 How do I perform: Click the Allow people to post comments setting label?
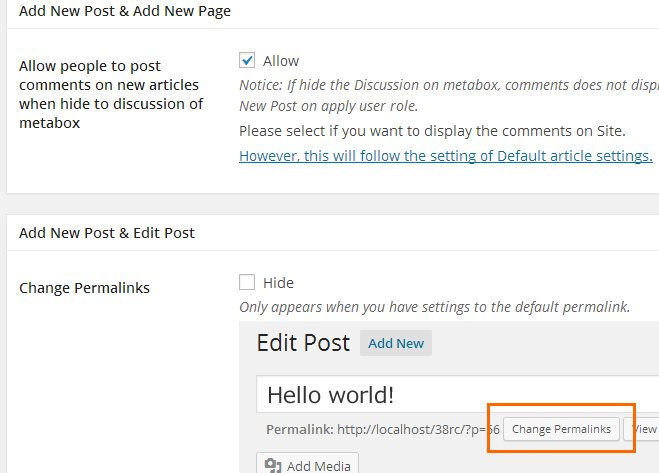click(x=110, y=94)
